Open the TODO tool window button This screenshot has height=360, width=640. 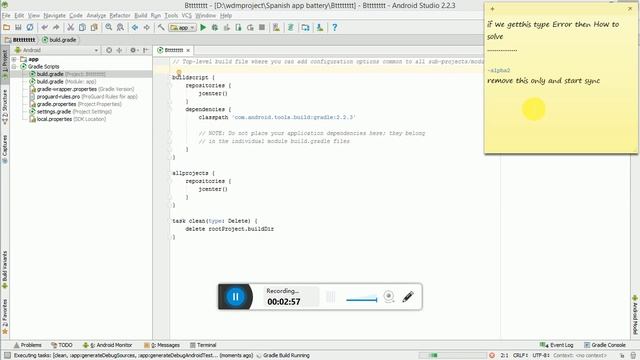tap(62, 345)
